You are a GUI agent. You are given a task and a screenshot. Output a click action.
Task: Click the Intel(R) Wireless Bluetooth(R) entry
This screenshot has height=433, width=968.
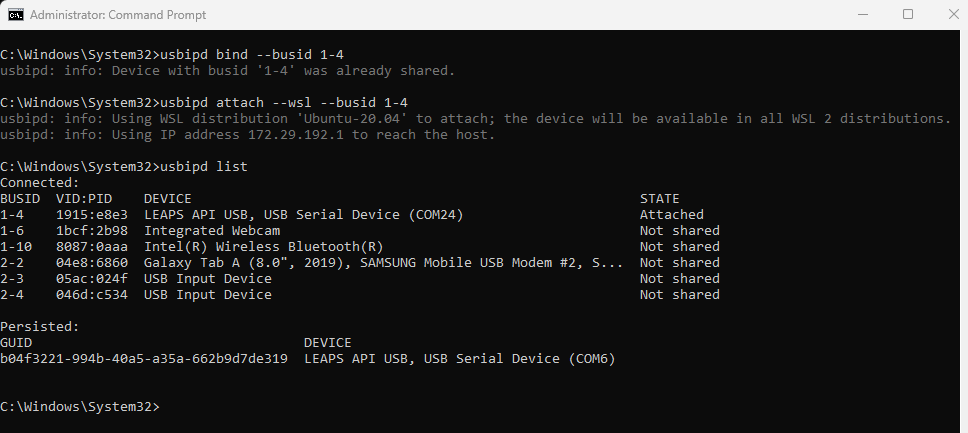(x=264, y=246)
